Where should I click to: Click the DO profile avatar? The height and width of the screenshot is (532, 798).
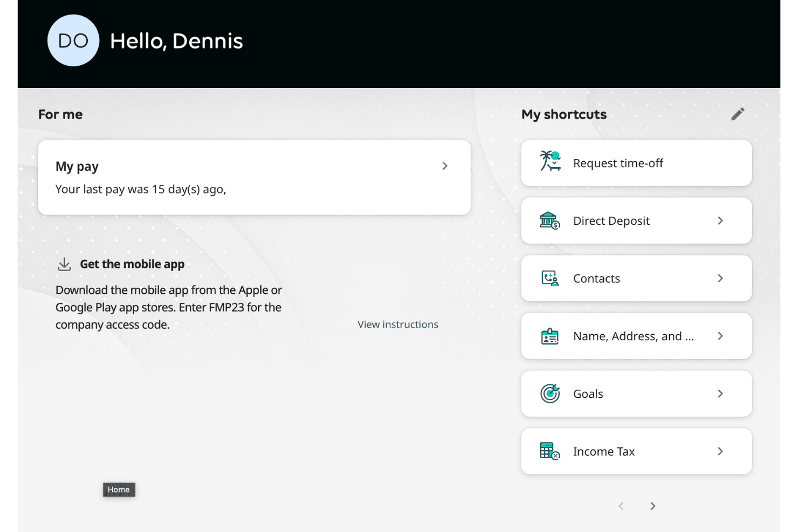73,40
